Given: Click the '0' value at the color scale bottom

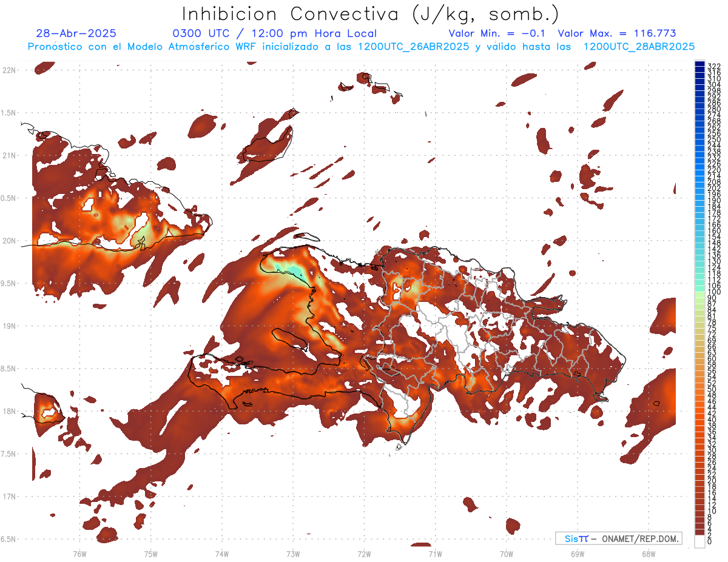Looking at the screenshot, I should coord(710,542).
